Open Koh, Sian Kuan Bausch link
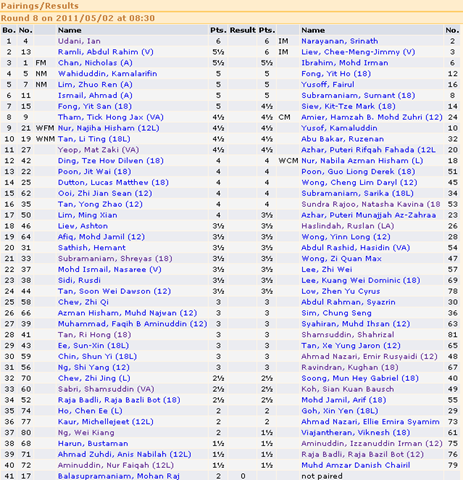This screenshot has width=463, height=480. [348, 389]
